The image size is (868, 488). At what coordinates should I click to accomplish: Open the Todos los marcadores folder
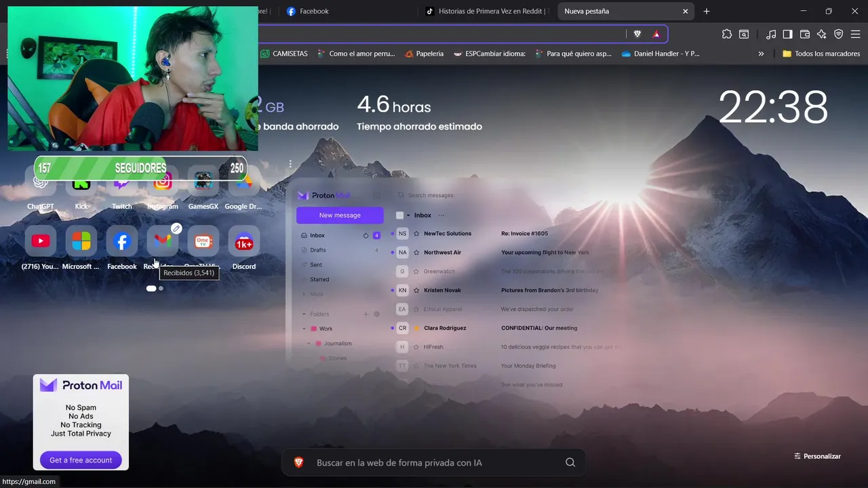click(x=821, y=54)
